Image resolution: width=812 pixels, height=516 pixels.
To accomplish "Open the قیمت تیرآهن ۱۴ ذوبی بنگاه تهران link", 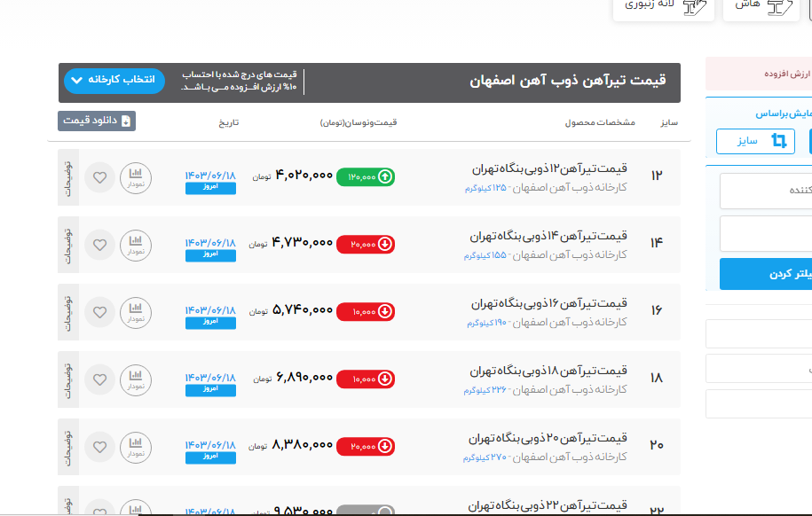I will click(548, 236).
